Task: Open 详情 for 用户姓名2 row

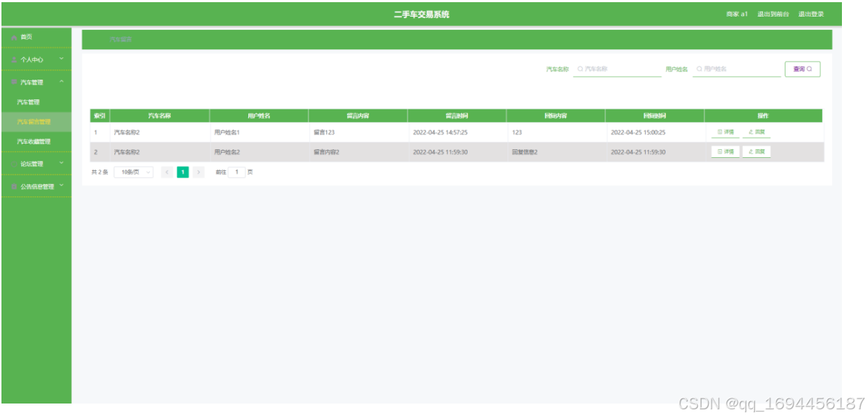Action: 725,151
